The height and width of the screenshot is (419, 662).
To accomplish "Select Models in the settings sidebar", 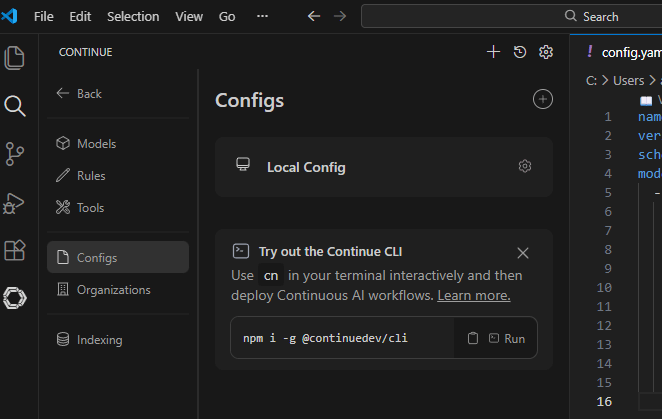I will pos(96,144).
